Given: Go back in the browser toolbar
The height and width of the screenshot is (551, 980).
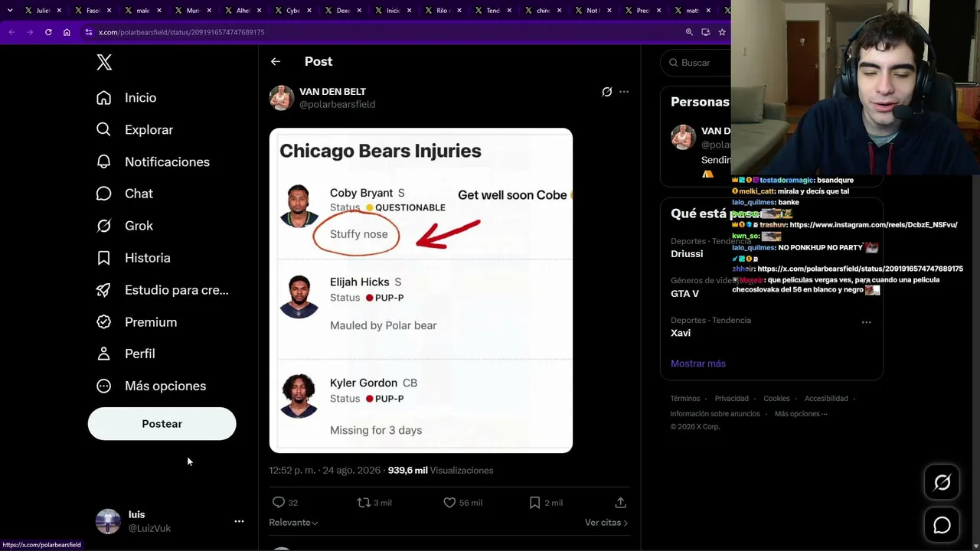Looking at the screenshot, I should (11, 32).
